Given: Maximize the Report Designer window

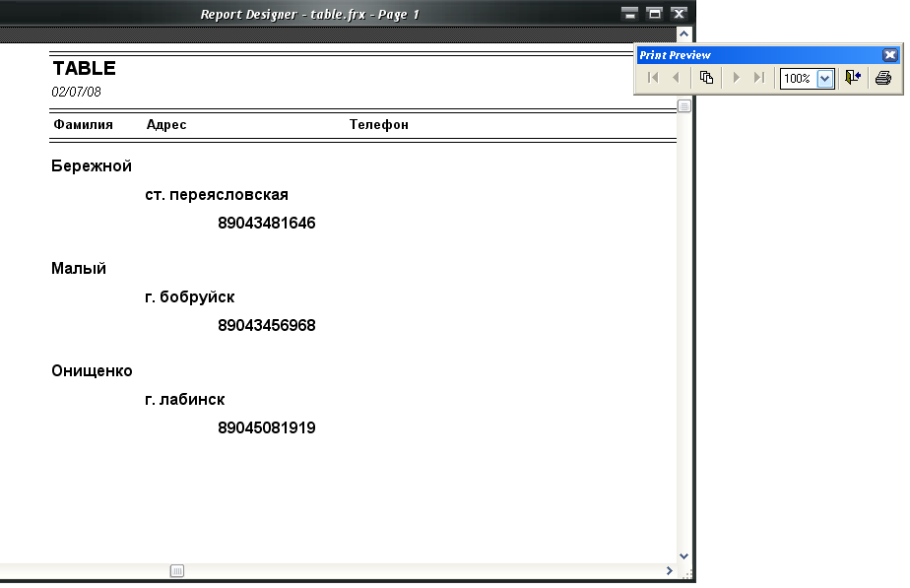Looking at the screenshot, I should 655,14.
